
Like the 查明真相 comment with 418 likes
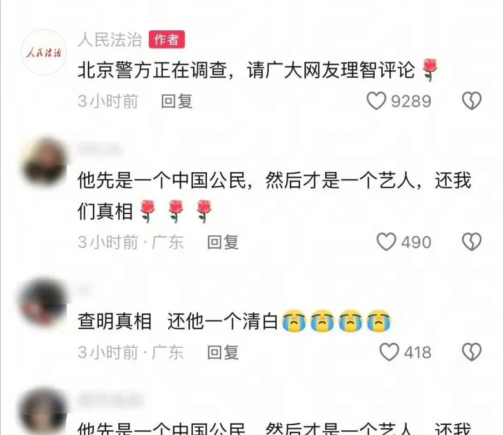click(389, 352)
